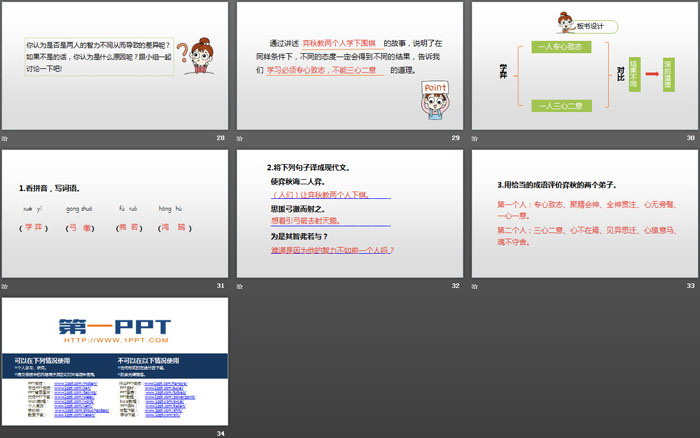The height and width of the screenshot is (438, 700).
Task: Select slide 28 thumbnail with discussion question
Action: point(115,66)
